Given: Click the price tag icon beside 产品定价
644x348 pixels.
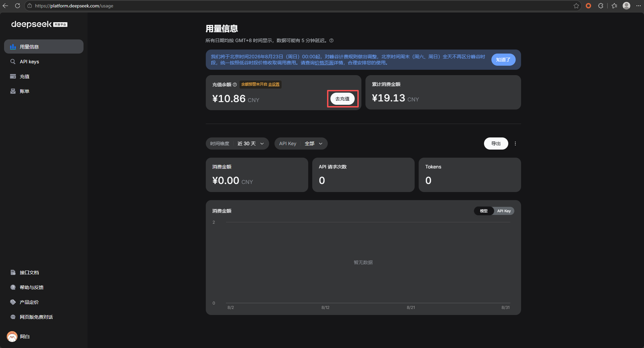Looking at the screenshot, I should 13,302.
